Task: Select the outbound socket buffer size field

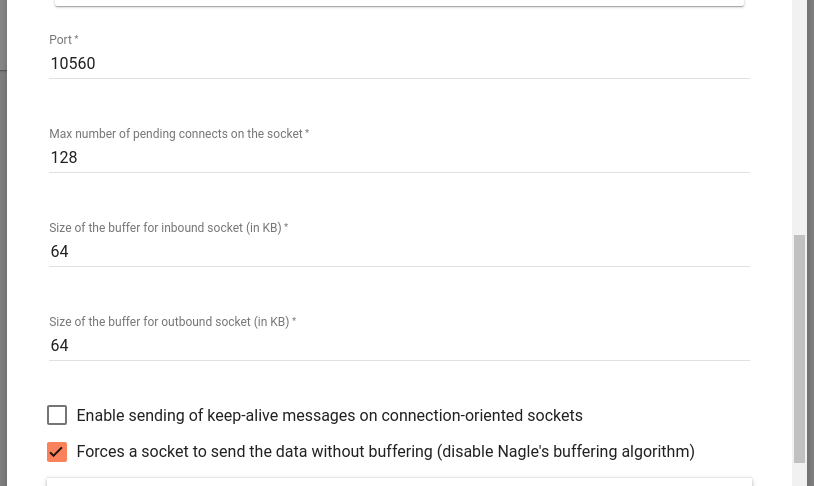Action: pos(399,345)
